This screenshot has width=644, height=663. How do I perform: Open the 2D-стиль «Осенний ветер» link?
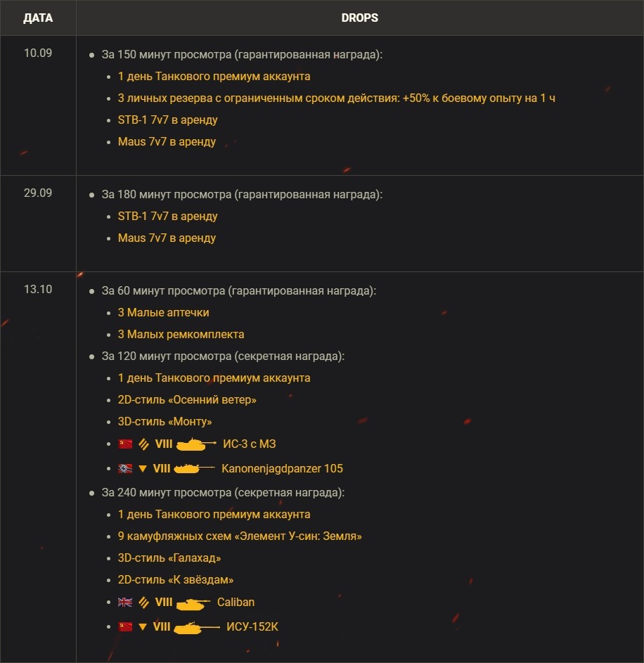(187, 400)
